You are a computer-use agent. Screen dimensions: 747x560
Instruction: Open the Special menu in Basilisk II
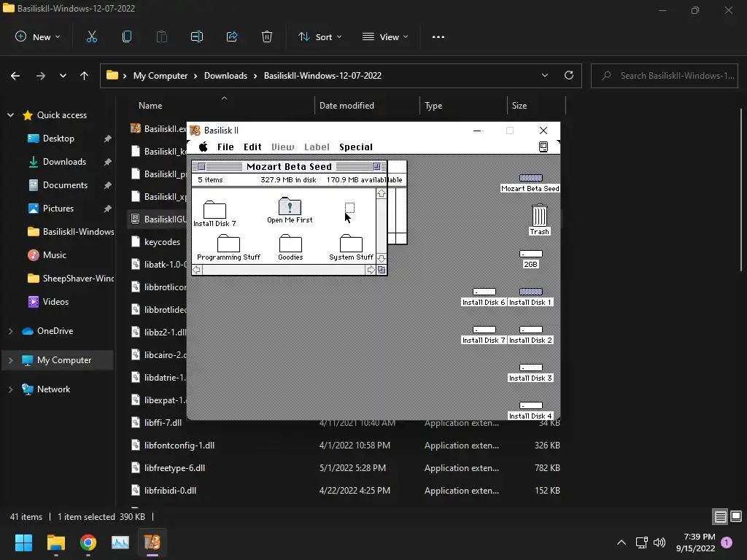click(356, 147)
